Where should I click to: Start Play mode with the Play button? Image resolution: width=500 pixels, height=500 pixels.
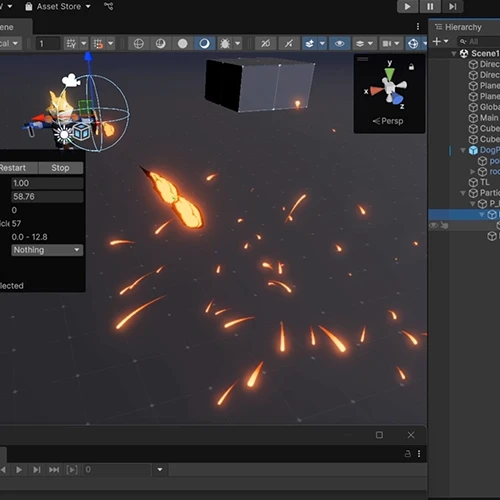[x=407, y=6]
